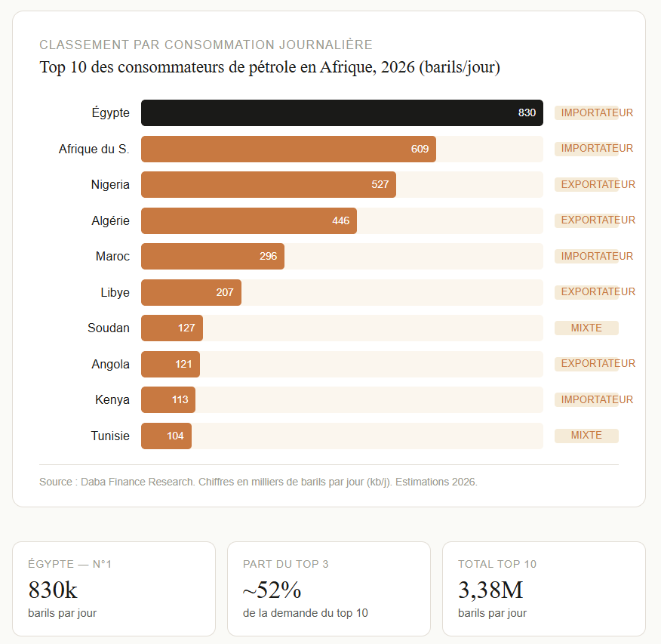Open the Égypte N°1 830k stat card
The width and height of the screenshot is (661, 644).
[114, 589]
